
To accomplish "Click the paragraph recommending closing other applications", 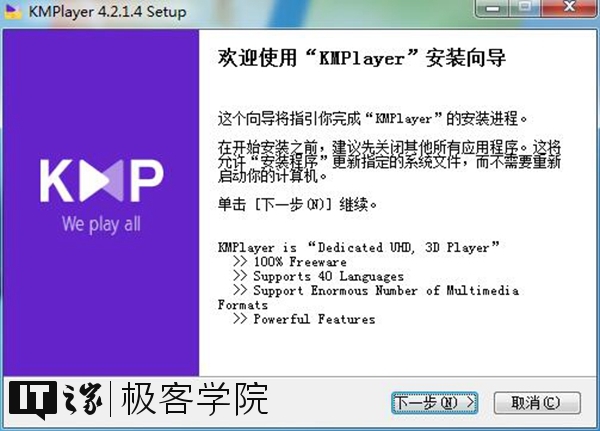I will [388, 162].
